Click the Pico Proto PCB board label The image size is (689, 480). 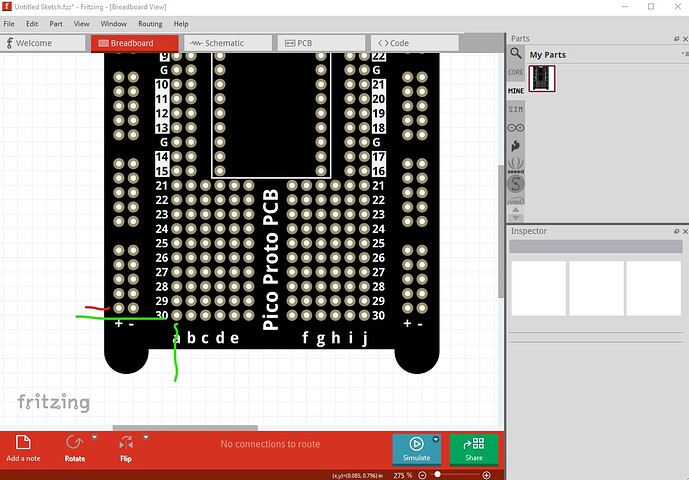coord(271,260)
